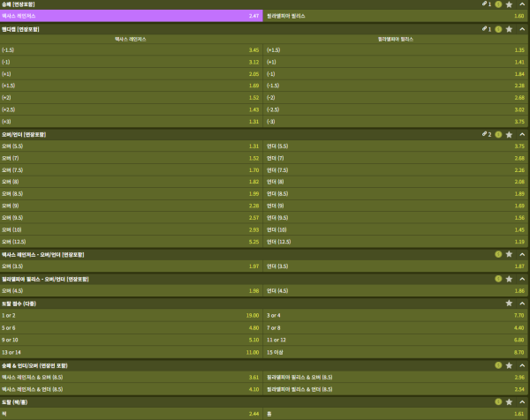
Task: Pick Phillies team total Under (4.5) at 1.86
Action: coord(397,290)
